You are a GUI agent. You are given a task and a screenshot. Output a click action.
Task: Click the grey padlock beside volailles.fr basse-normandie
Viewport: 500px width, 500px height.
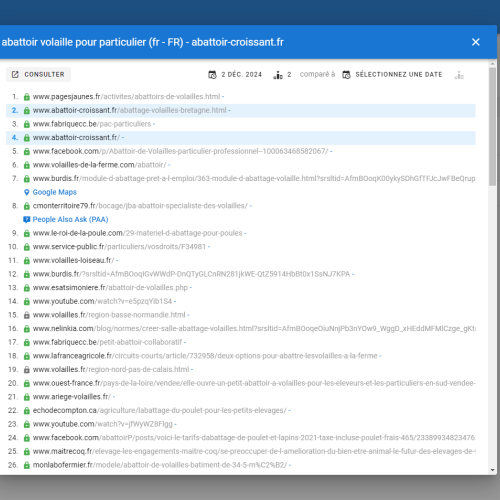point(27,315)
